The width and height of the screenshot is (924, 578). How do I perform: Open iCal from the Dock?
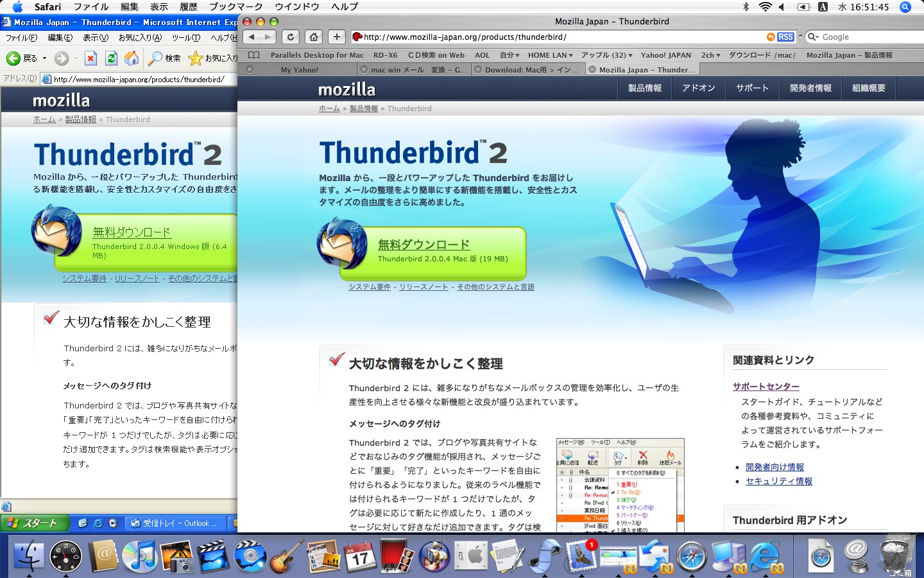point(361,556)
